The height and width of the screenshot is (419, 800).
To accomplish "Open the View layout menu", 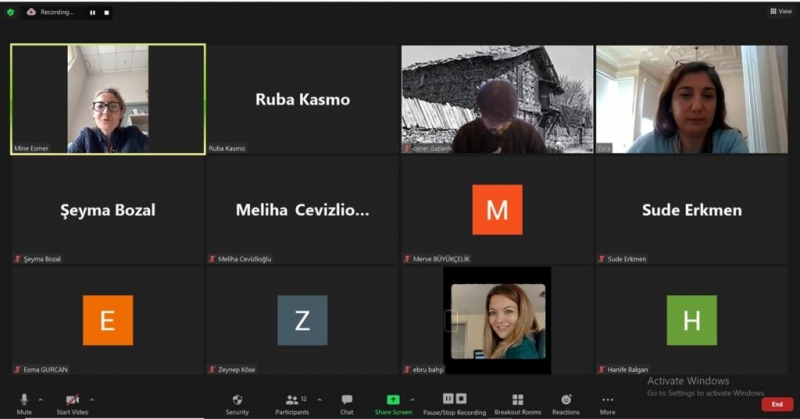I will [x=781, y=11].
